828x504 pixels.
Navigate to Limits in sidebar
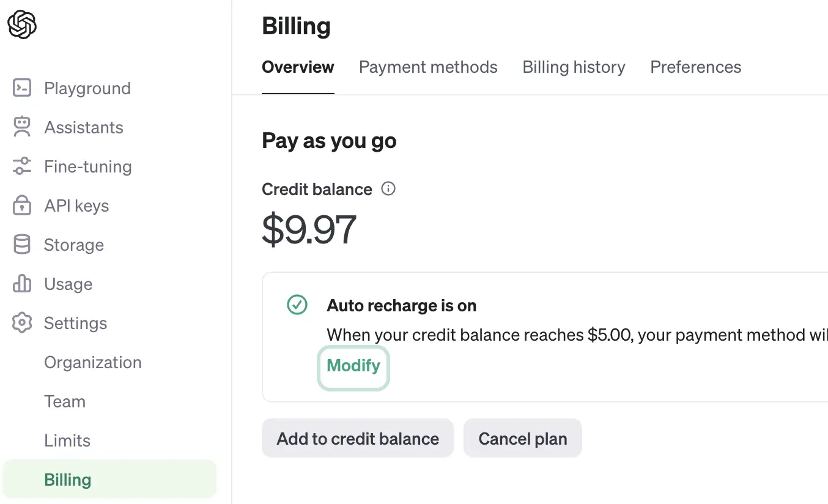(x=67, y=440)
